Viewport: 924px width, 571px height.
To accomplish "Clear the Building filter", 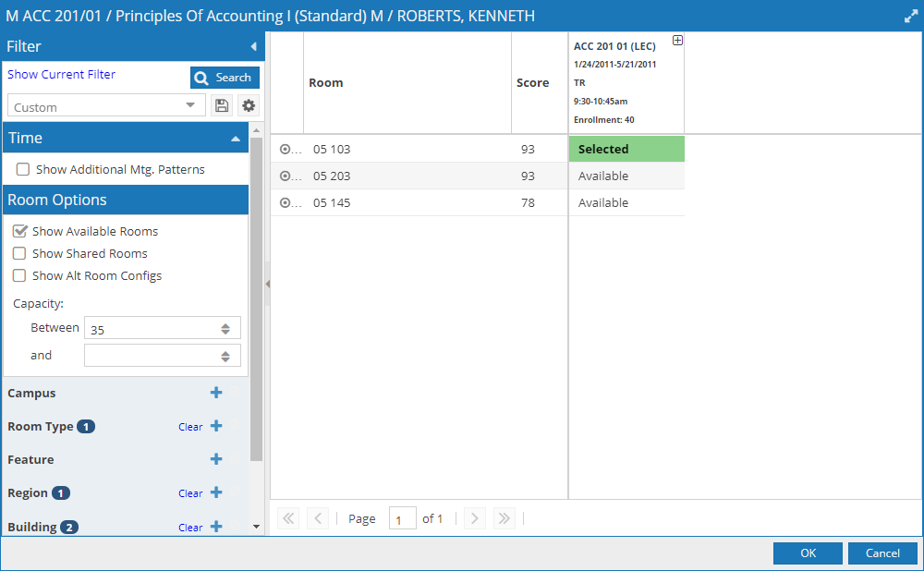I will [x=190, y=528].
